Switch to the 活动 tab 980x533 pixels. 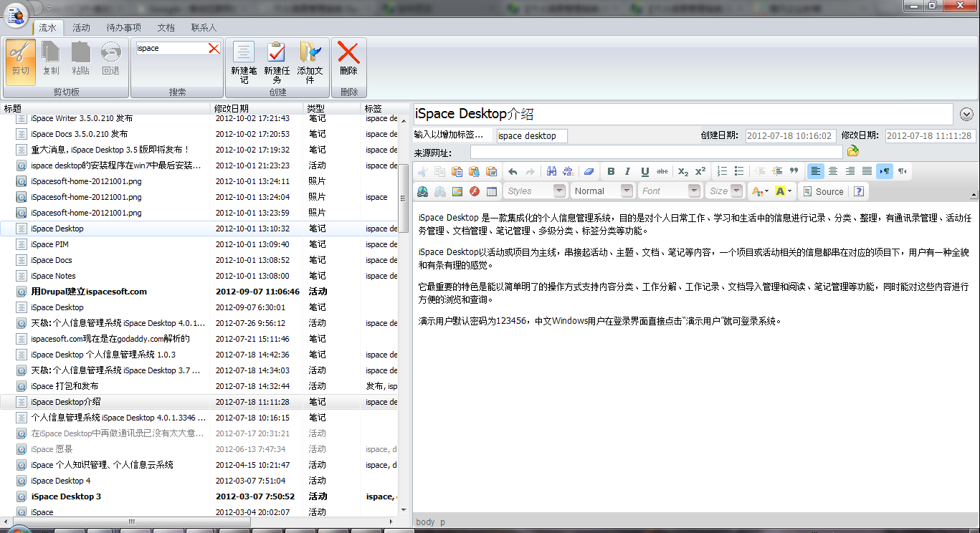click(x=81, y=27)
